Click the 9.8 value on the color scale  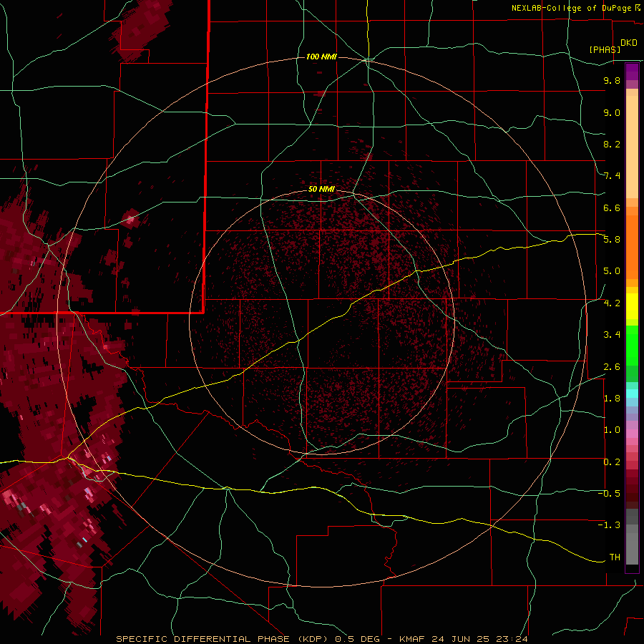(x=612, y=80)
